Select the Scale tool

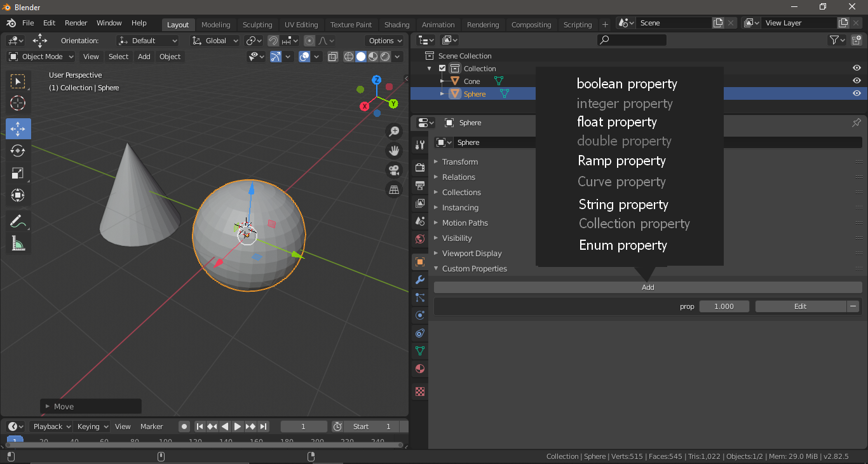18,173
